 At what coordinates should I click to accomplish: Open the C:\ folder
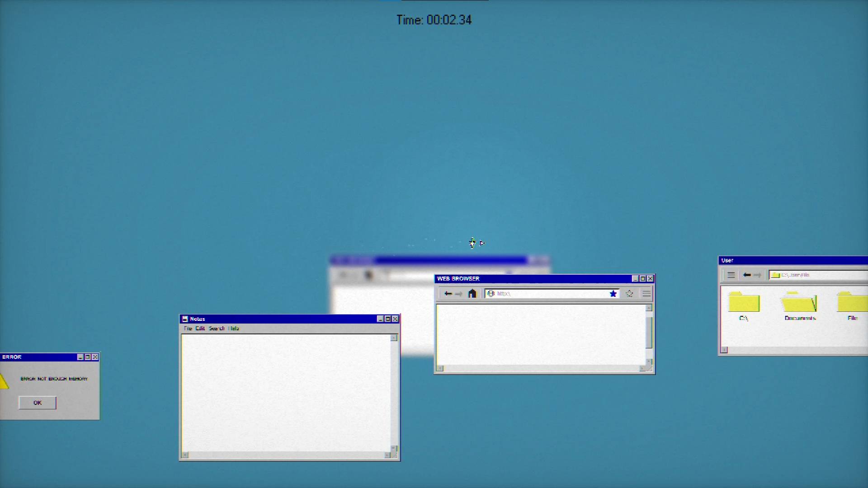744,303
